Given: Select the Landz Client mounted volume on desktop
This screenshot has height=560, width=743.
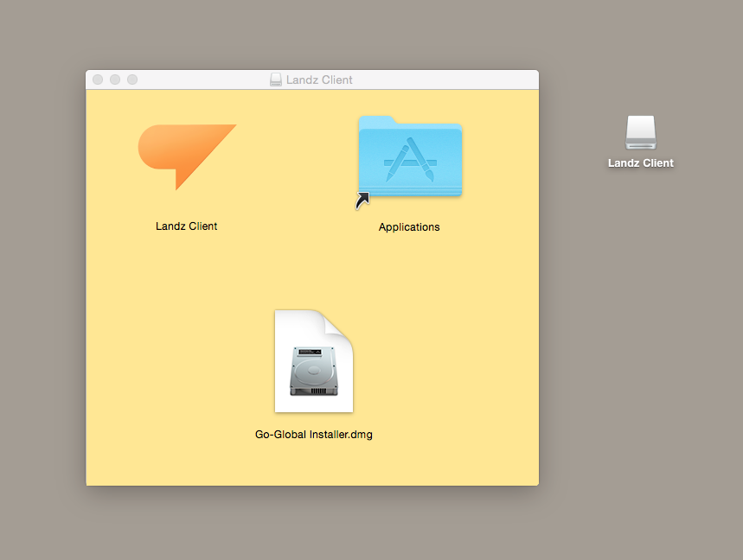Looking at the screenshot, I should click(x=641, y=132).
